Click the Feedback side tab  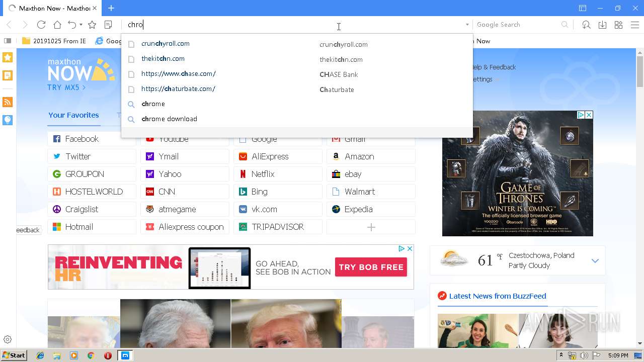click(28, 230)
